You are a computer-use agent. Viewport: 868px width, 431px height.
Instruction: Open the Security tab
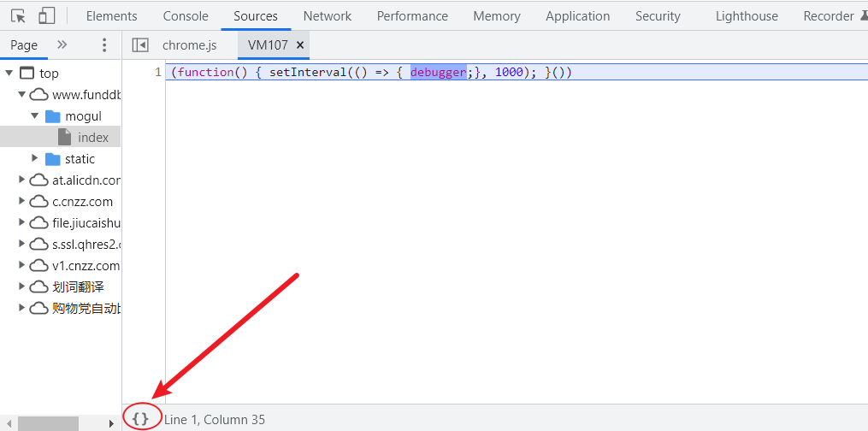point(658,16)
